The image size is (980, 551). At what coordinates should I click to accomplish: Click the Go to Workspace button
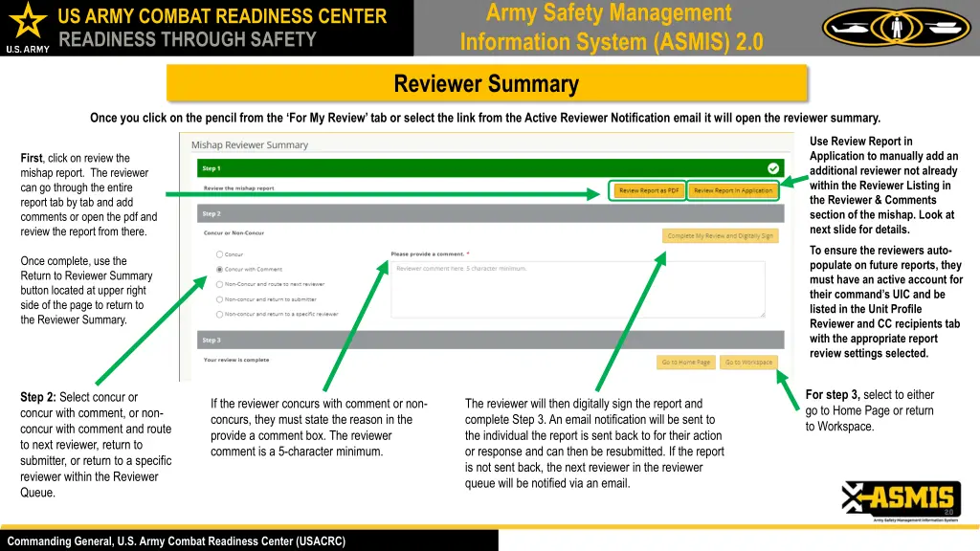coord(748,363)
